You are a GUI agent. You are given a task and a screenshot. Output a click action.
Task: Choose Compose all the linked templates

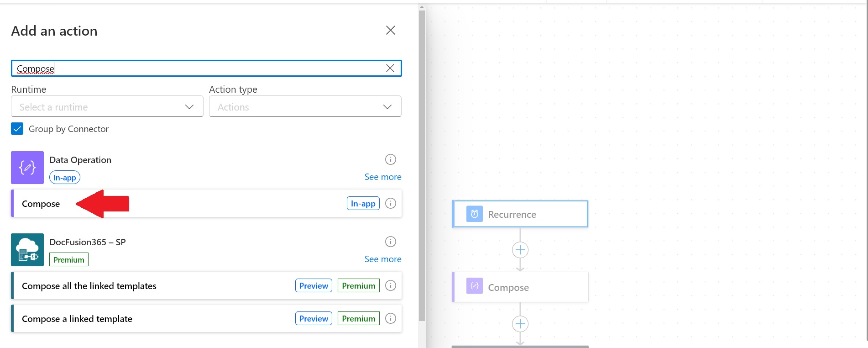(x=89, y=286)
